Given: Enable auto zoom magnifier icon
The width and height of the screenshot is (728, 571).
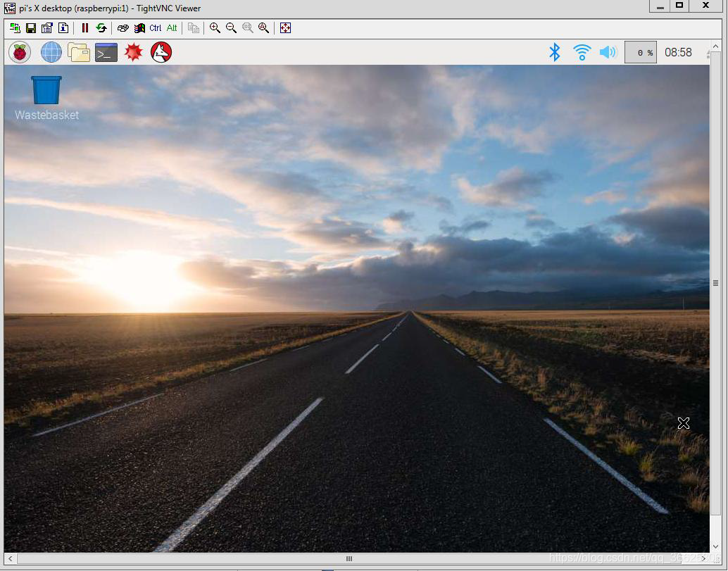Looking at the screenshot, I should [264, 28].
